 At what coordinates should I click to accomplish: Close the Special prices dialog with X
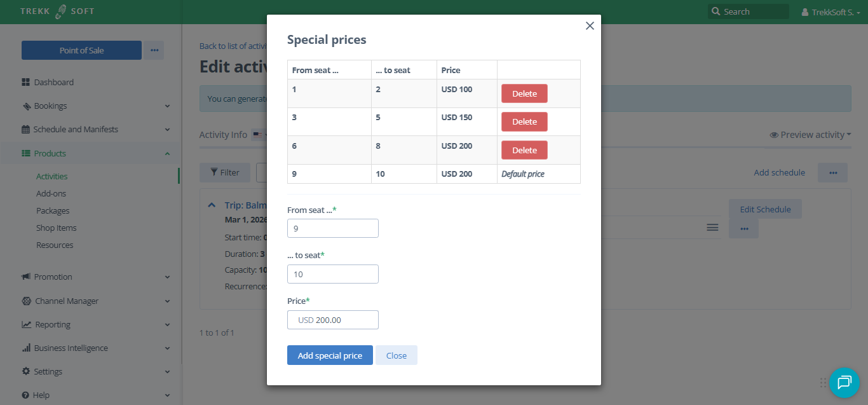tap(590, 25)
